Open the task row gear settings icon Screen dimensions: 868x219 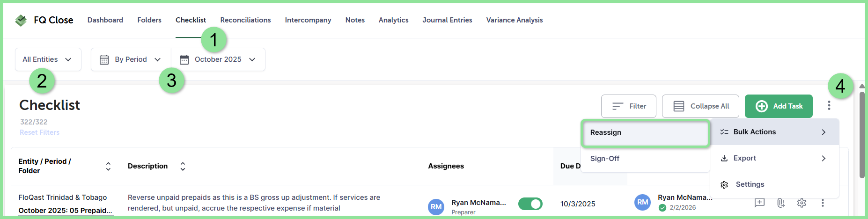pos(802,203)
